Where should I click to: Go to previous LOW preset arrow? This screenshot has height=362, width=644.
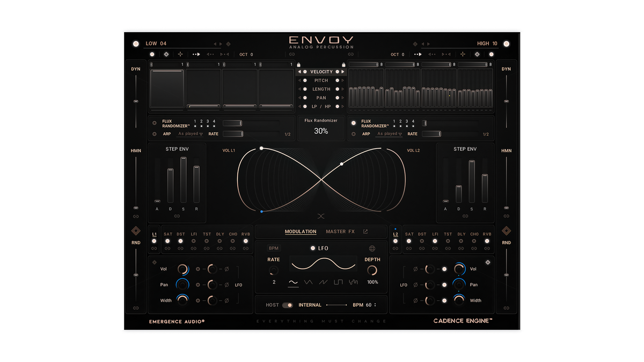click(215, 44)
